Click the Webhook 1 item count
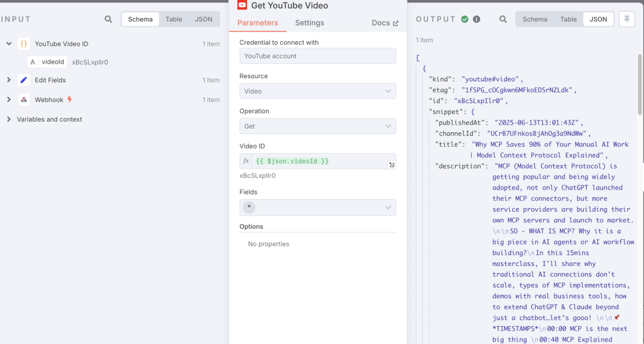 click(x=211, y=100)
